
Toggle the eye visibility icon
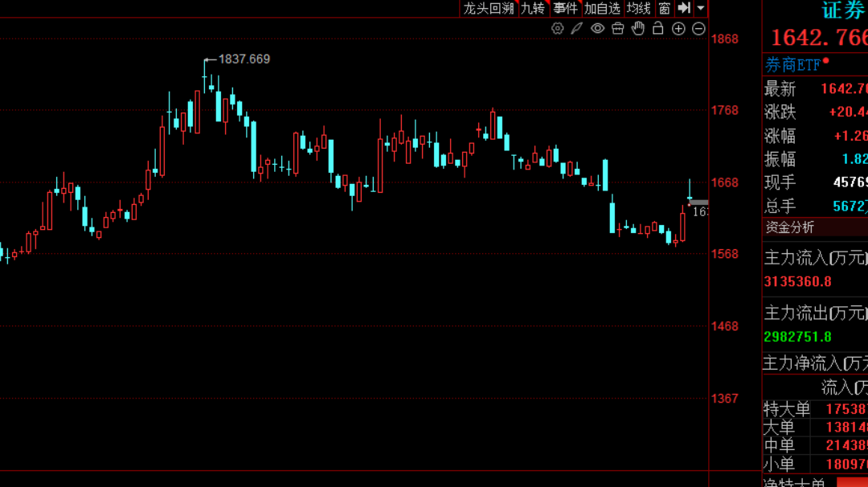click(x=597, y=29)
